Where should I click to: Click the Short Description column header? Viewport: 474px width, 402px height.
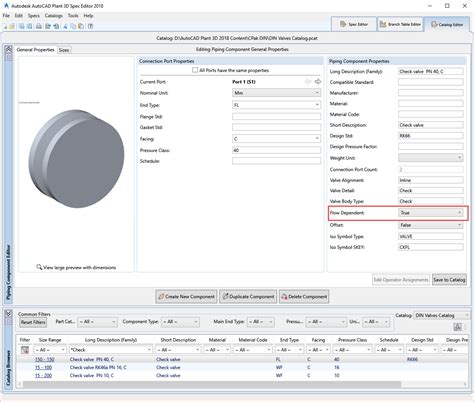click(178, 340)
